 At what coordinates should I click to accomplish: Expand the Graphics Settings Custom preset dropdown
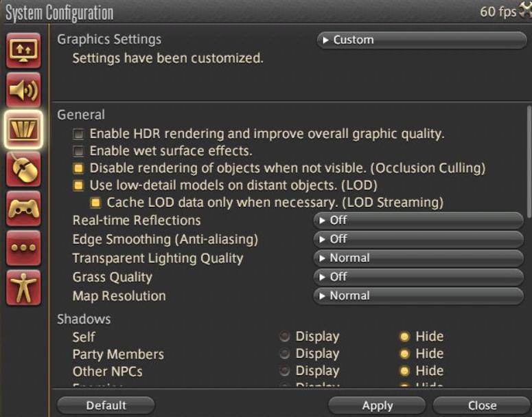click(x=421, y=40)
